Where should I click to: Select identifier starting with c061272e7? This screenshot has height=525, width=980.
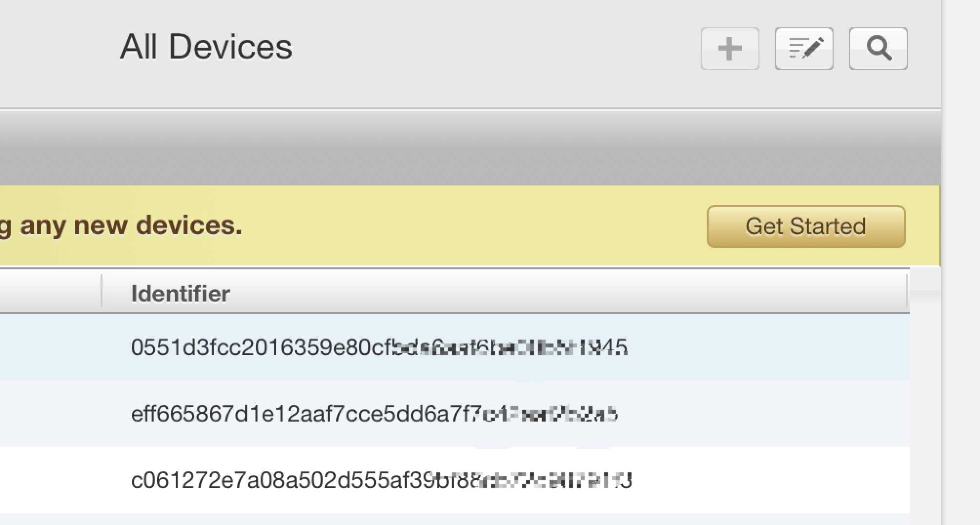[x=381, y=480]
